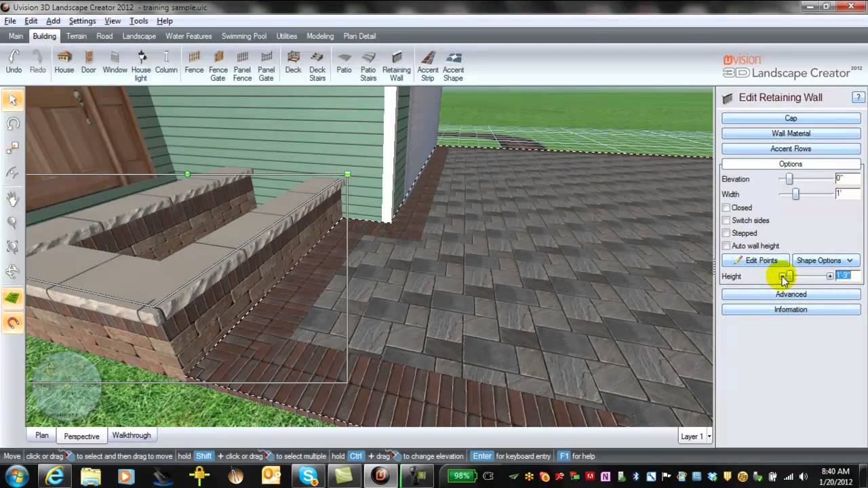Image resolution: width=868 pixels, height=488 pixels.
Task: Click the zoom extents tool in left sidebar
Action: (12, 247)
